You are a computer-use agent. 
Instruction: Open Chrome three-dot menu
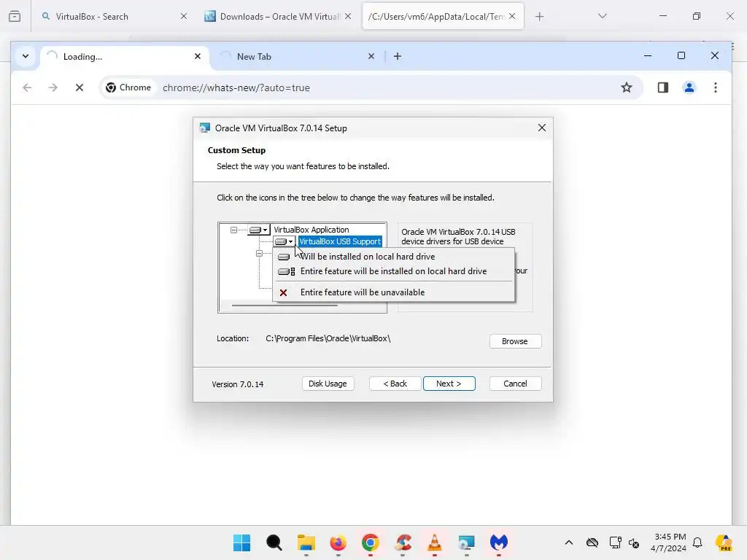715,87
